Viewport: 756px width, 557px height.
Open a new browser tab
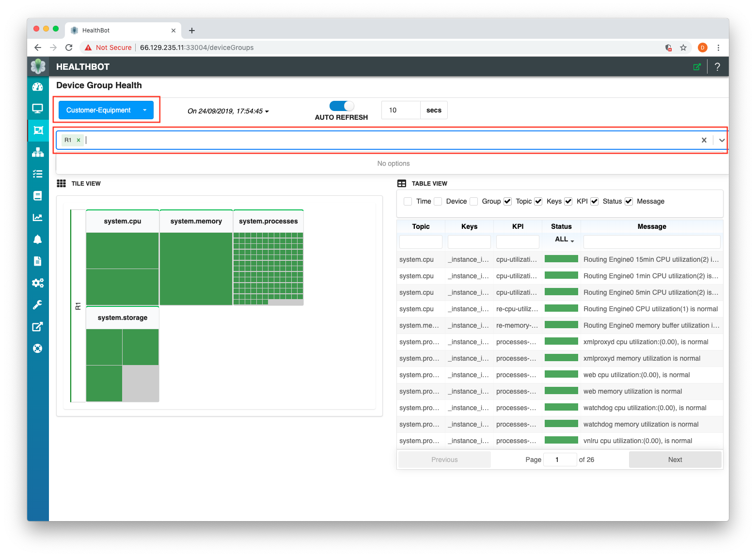(192, 31)
